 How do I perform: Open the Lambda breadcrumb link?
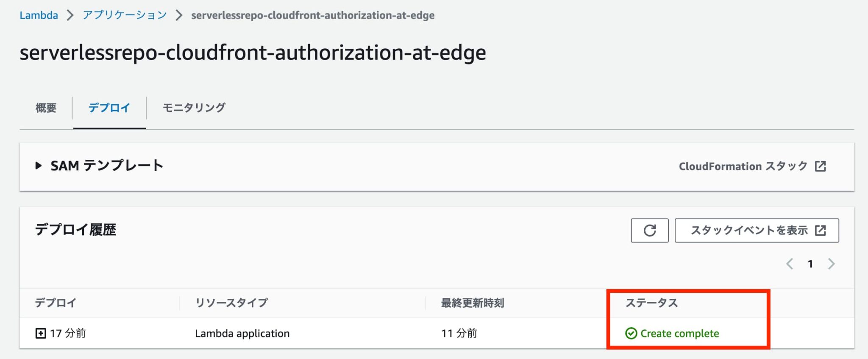click(x=39, y=15)
